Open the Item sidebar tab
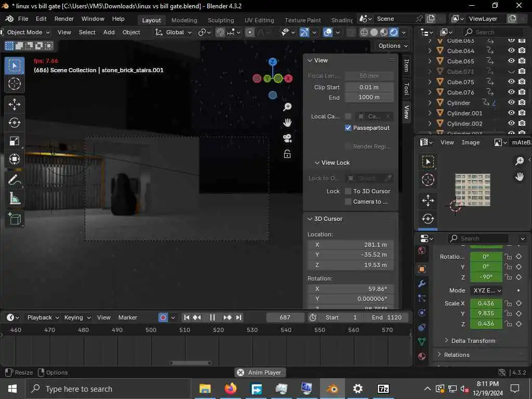The height and width of the screenshot is (399, 532). 406,65
